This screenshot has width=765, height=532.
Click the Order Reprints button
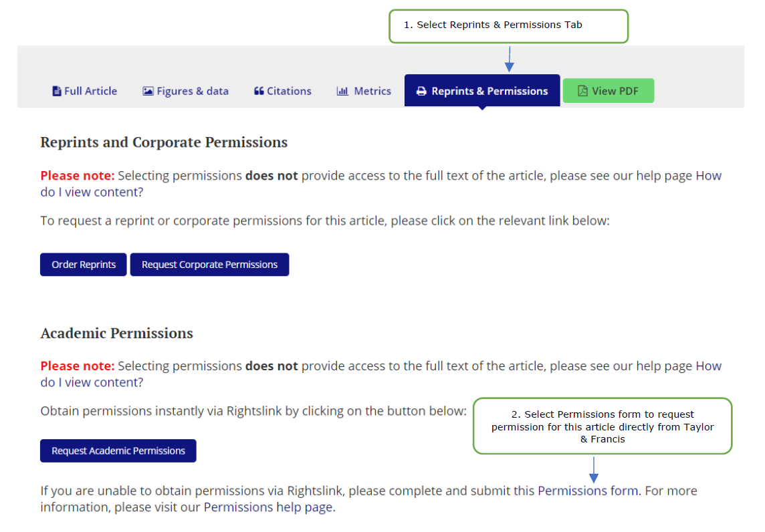83,265
